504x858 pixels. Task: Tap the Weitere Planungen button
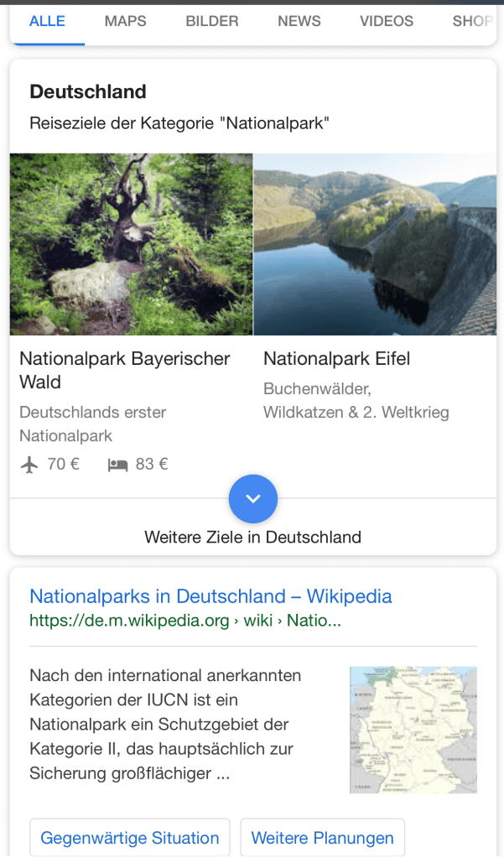(x=322, y=838)
